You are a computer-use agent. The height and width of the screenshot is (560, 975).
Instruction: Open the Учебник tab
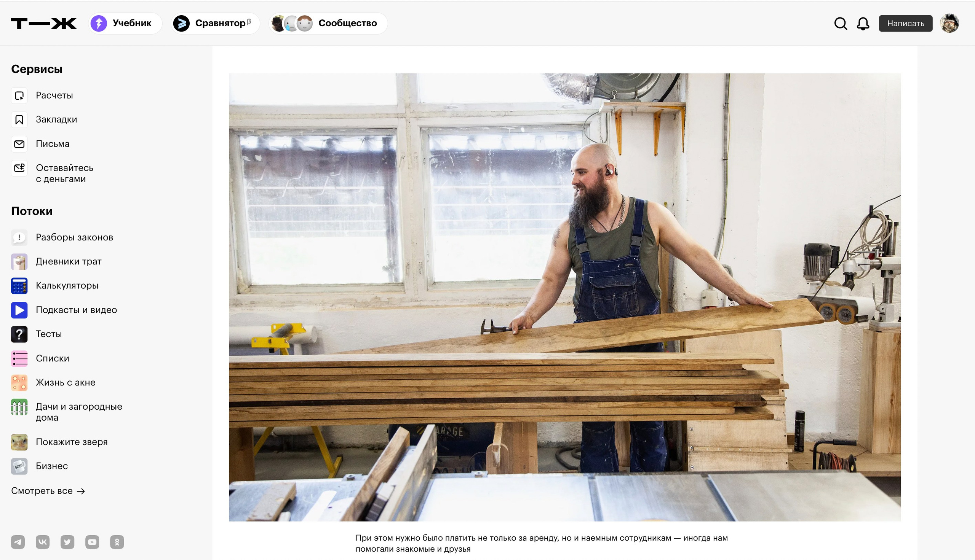[x=125, y=24]
